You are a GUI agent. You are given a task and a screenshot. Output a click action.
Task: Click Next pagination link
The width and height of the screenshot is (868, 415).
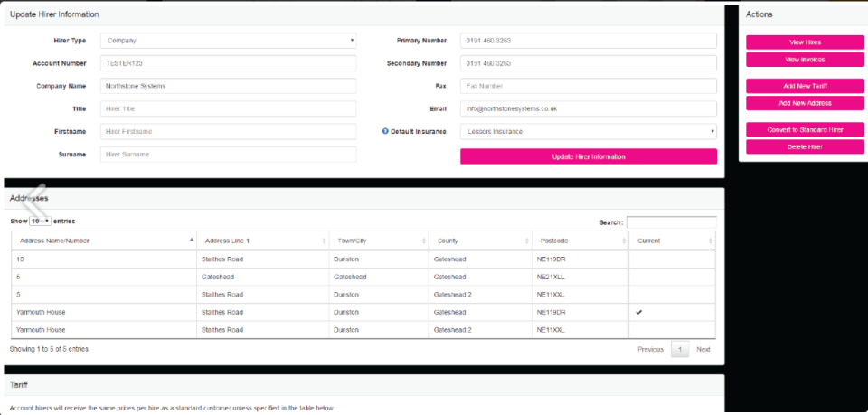703,349
